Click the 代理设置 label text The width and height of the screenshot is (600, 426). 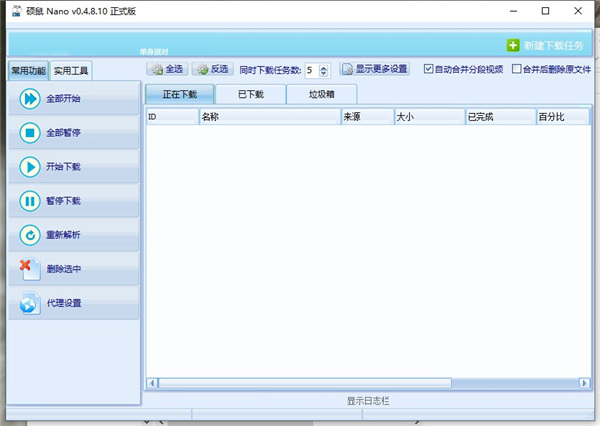[x=64, y=303]
